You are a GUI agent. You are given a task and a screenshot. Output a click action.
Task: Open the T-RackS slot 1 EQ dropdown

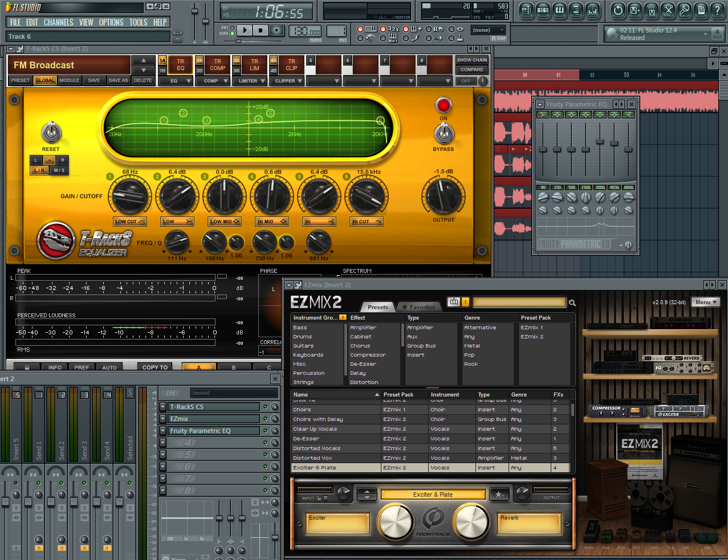177,81
